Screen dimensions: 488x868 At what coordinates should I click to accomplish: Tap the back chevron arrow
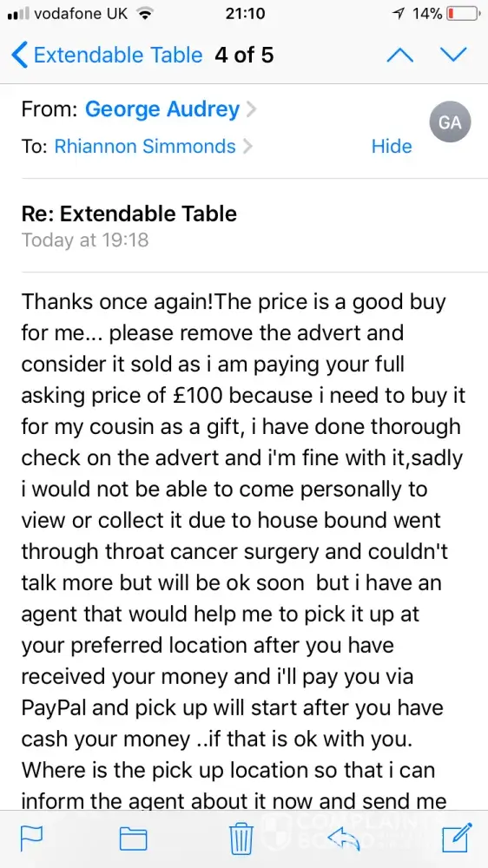tap(19, 56)
